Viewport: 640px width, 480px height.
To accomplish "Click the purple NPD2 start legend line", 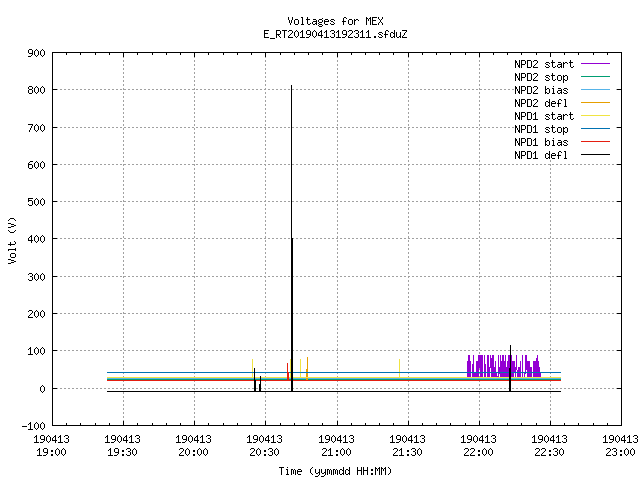I will point(596,64).
